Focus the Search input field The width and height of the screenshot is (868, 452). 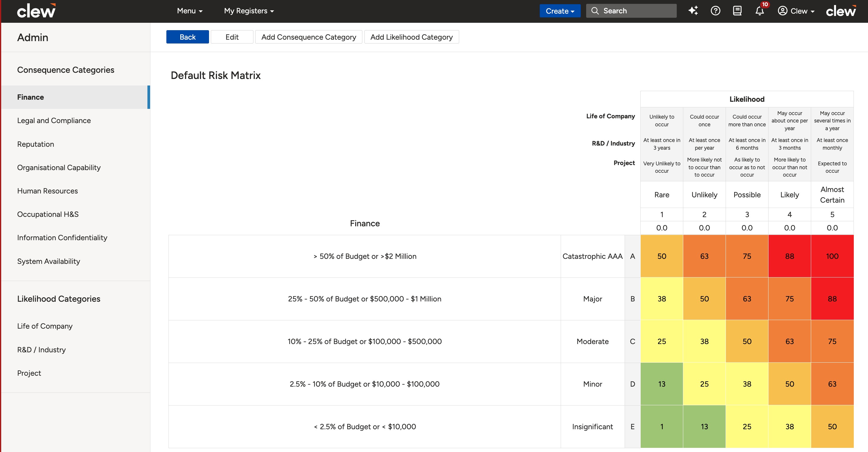pos(631,11)
